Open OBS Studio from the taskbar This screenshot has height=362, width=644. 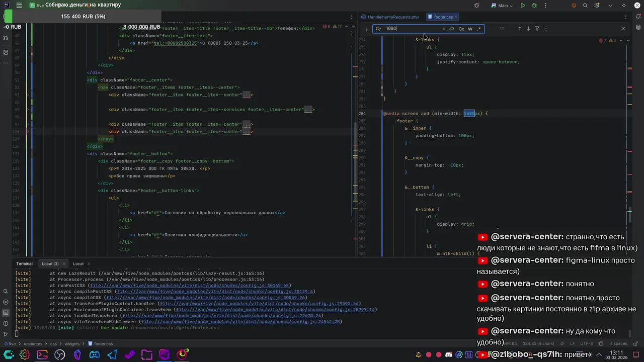point(59,355)
